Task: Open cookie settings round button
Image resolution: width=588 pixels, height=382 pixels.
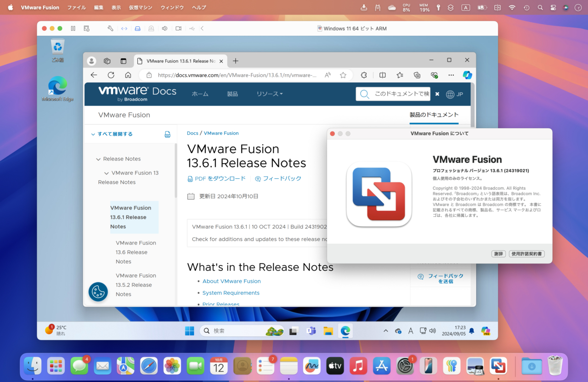Action: (x=98, y=291)
